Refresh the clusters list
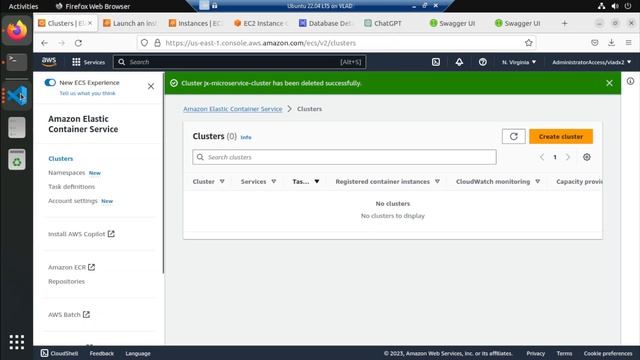This screenshot has width=640, height=360. pos(513,136)
